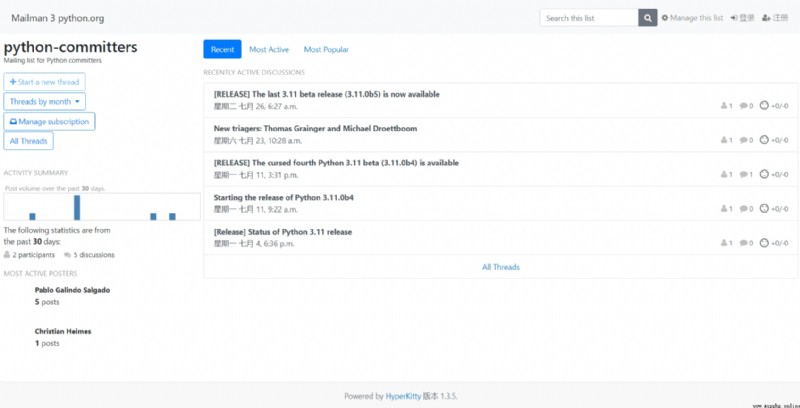This screenshot has width=800, height=408.
Task: Click the likes smiley on Starting the release thread
Action: [764, 208]
